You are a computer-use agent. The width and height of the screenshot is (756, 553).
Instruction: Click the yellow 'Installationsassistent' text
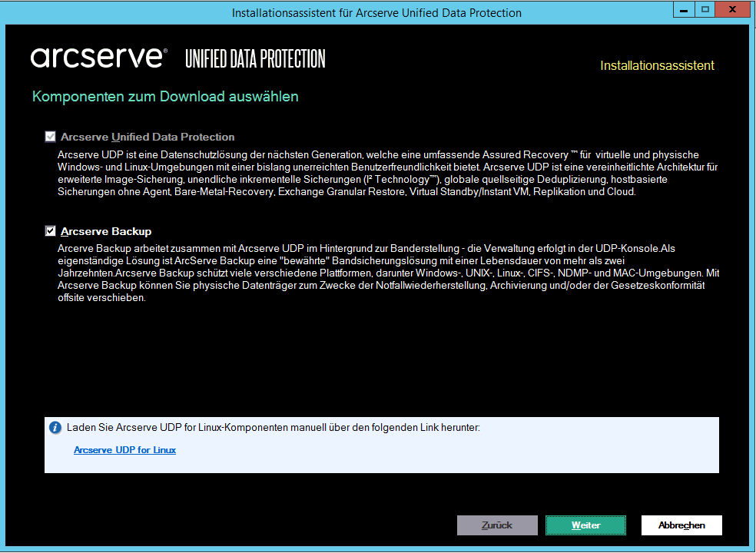click(x=657, y=65)
